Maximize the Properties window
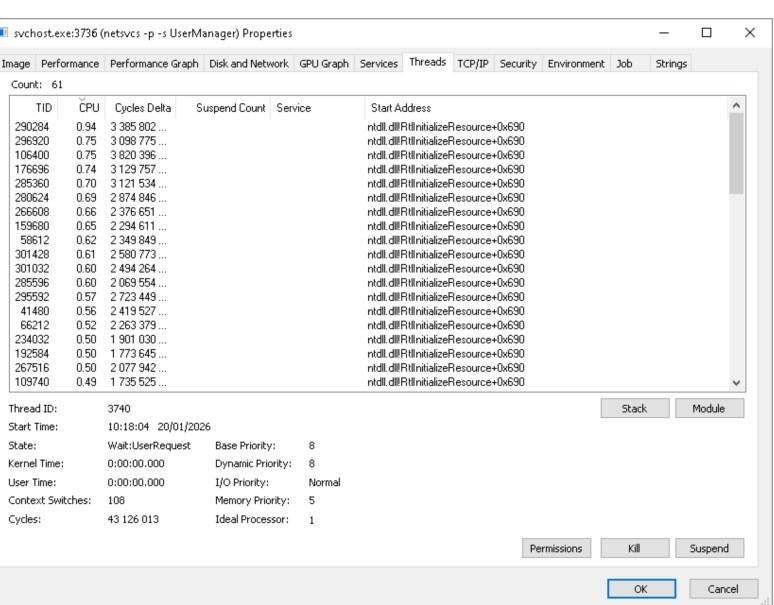The height and width of the screenshot is (605, 774). [706, 33]
